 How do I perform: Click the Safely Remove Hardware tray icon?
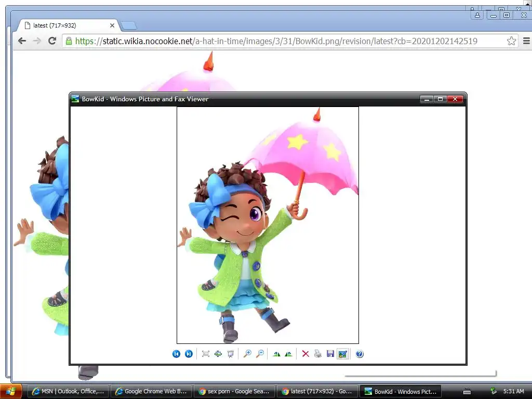(x=494, y=391)
